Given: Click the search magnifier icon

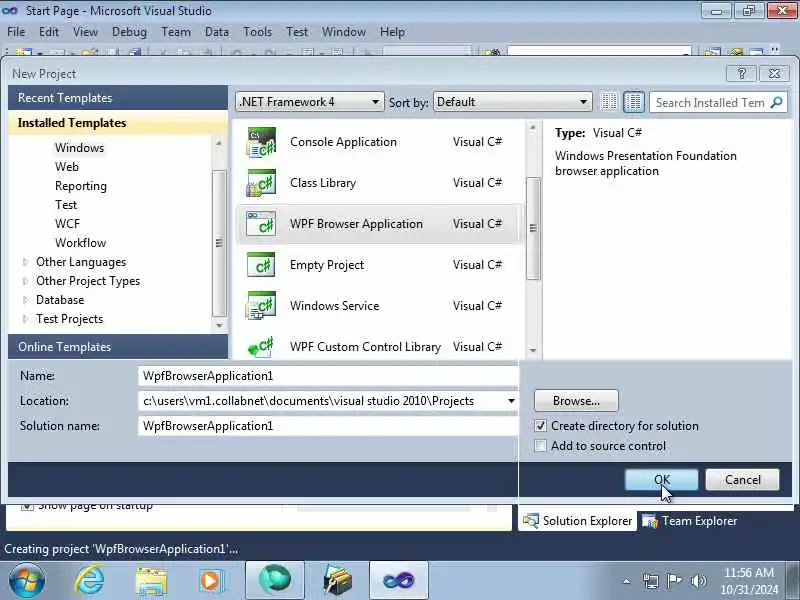Looking at the screenshot, I should click(x=777, y=103).
